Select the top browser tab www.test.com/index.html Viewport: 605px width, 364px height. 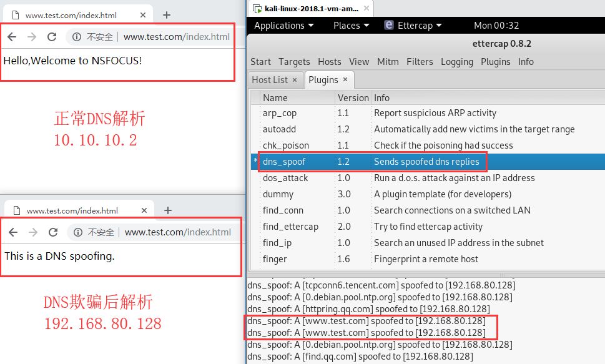78,15
